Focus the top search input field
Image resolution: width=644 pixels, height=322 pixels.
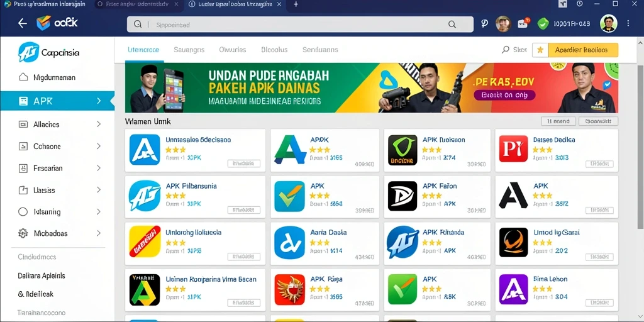click(x=300, y=25)
